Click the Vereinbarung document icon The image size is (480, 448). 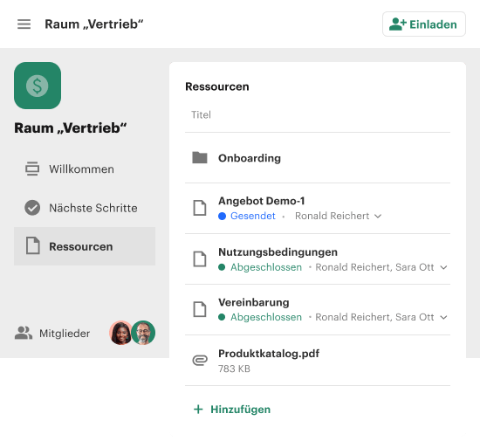pos(200,309)
